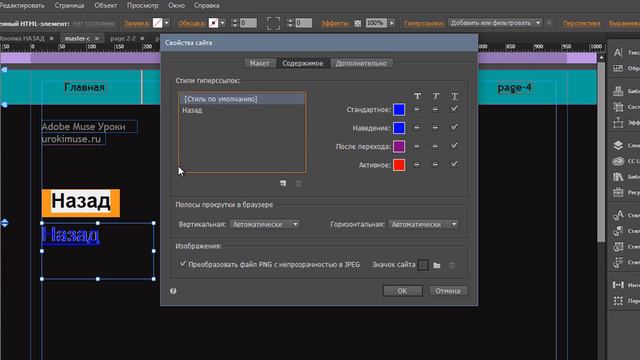Screen dimensions: 640x360
Task: Pick color for Активное red swatch
Action: tap(399, 165)
